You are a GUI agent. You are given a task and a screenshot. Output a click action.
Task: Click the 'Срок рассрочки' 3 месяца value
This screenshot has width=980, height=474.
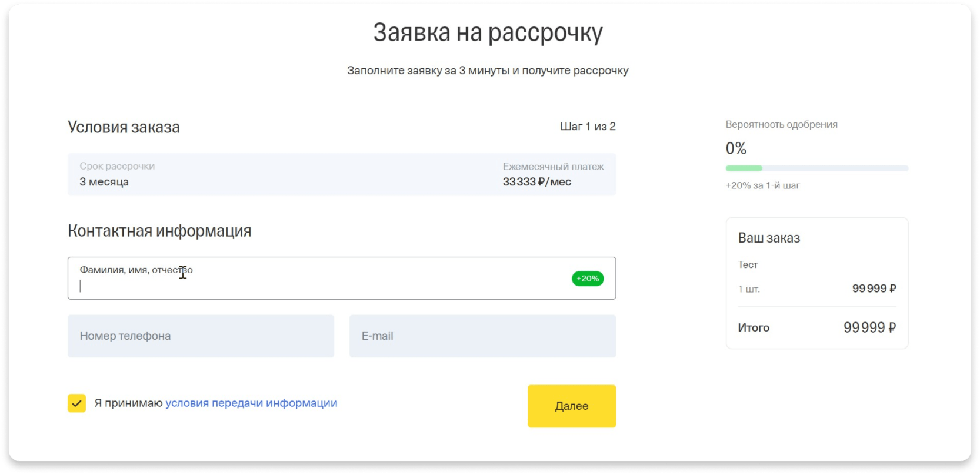coord(104,182)
